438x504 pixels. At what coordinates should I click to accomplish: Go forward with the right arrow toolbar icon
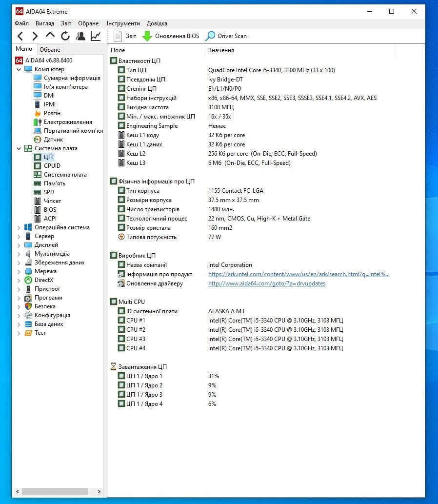pyautogui.click(x=35, y=36)
